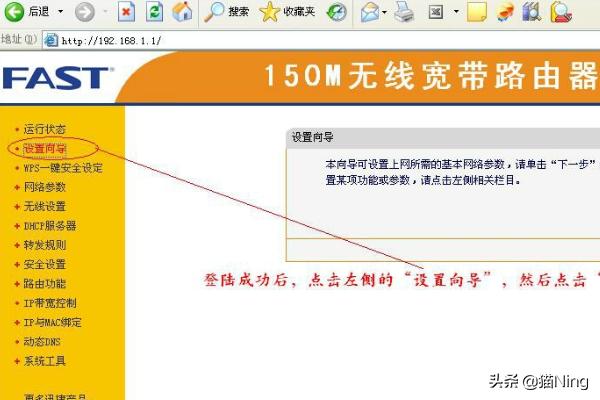Open IP带宽控制 menu item
The image size is (600, 400).
(x=50, y=303)
